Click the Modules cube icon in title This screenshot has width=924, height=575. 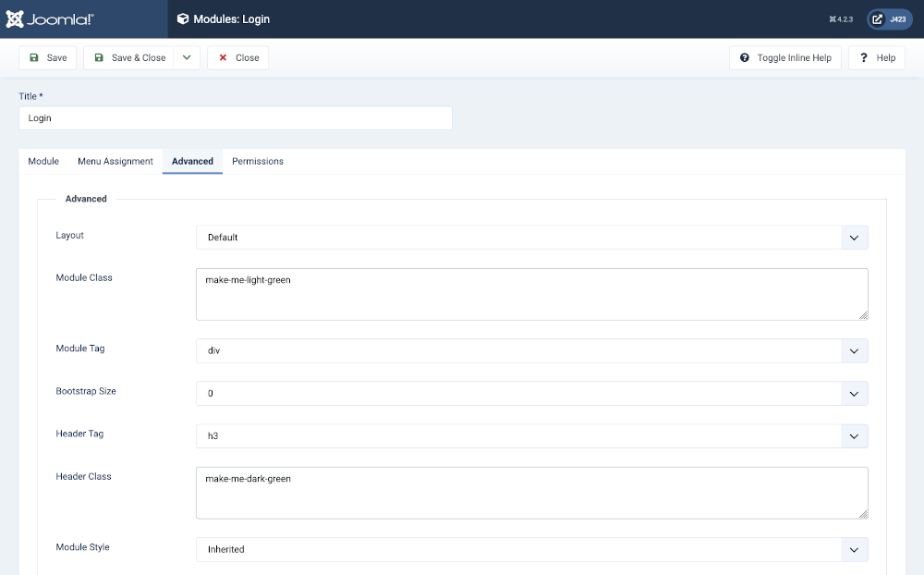(x=183, y=18)
